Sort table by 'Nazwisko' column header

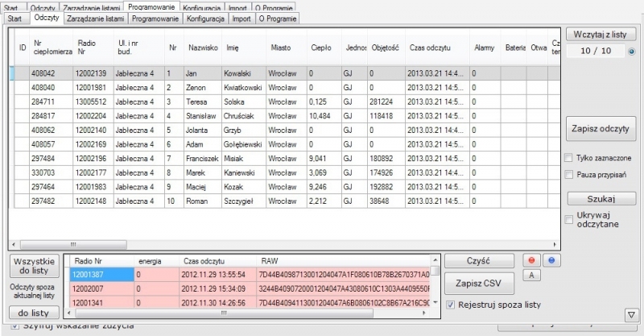point(203,48)
